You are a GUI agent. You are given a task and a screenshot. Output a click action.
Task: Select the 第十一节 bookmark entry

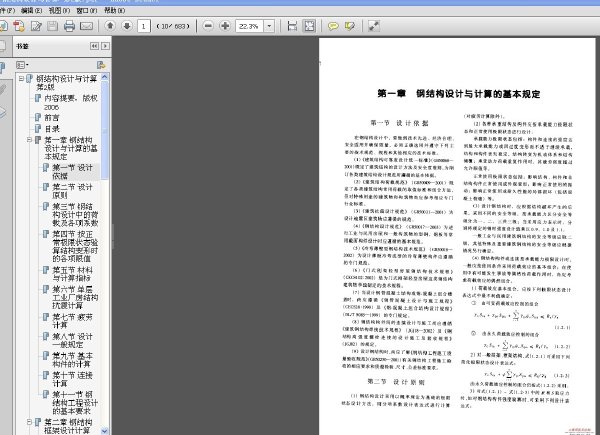tap(75, 402)
